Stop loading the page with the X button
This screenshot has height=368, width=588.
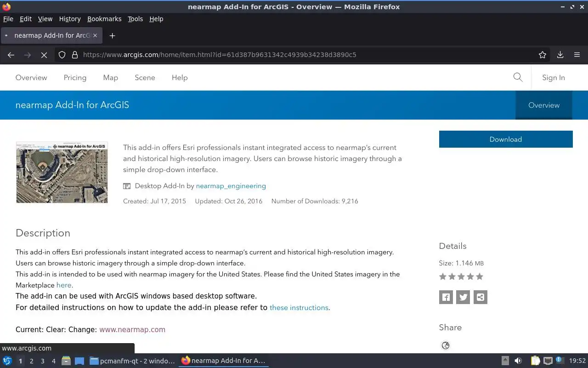(x=44, y=55)
